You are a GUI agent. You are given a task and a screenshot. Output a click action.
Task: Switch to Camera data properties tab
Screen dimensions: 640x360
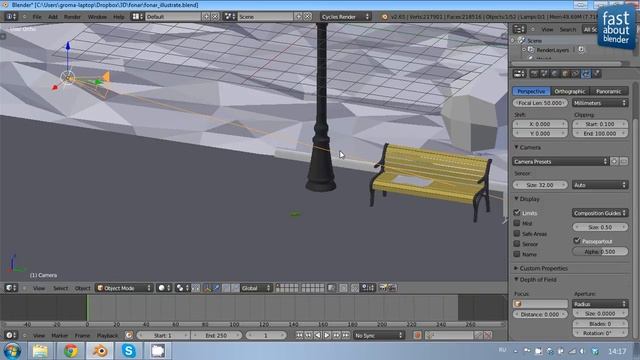[x=586, y=74]
